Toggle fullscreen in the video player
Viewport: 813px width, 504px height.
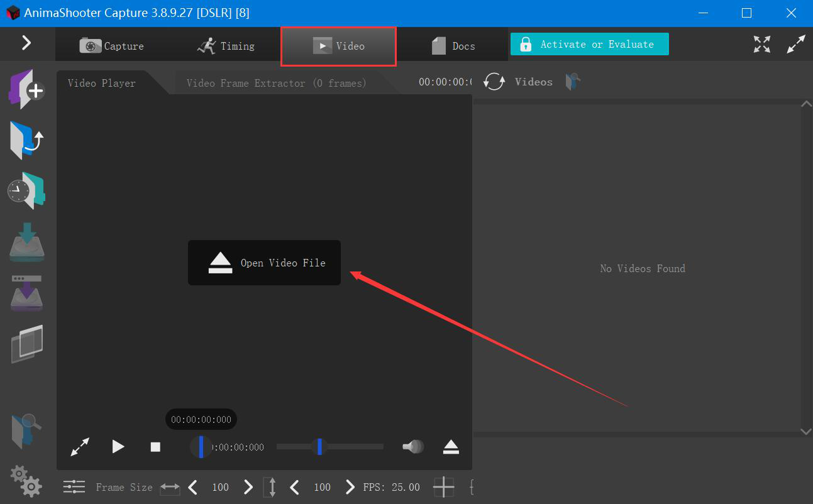point(80,447)
